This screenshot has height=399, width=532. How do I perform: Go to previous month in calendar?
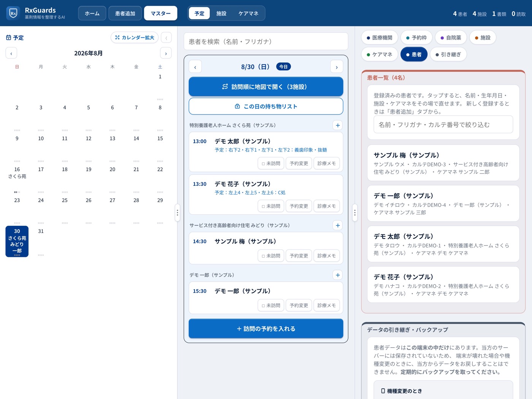click(11, 53)
